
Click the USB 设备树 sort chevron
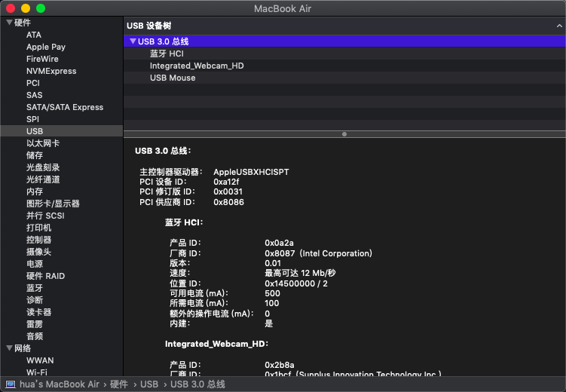pyautogui.click(x=559, y=26)
